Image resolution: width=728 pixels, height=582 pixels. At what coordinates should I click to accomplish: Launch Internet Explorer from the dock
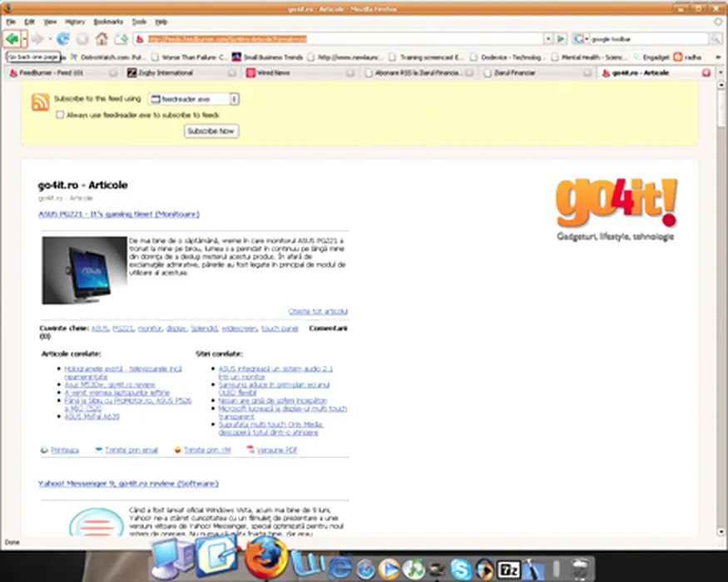pos(339,566)
